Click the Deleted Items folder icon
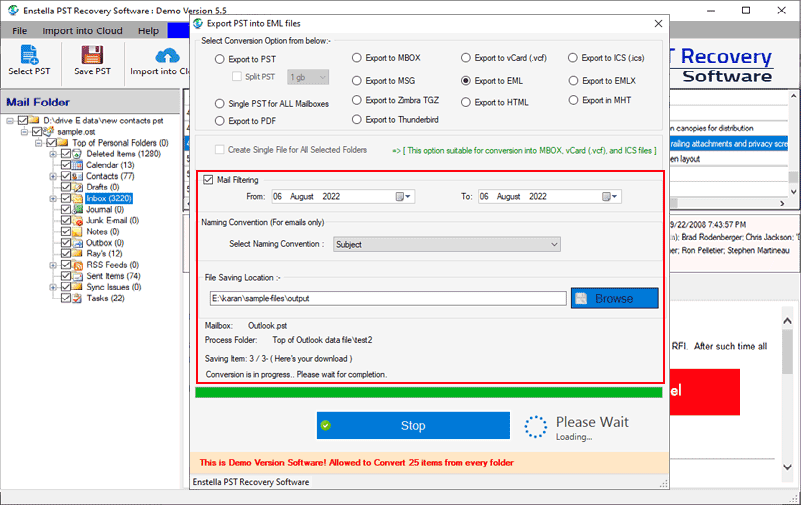 point(79,154)
